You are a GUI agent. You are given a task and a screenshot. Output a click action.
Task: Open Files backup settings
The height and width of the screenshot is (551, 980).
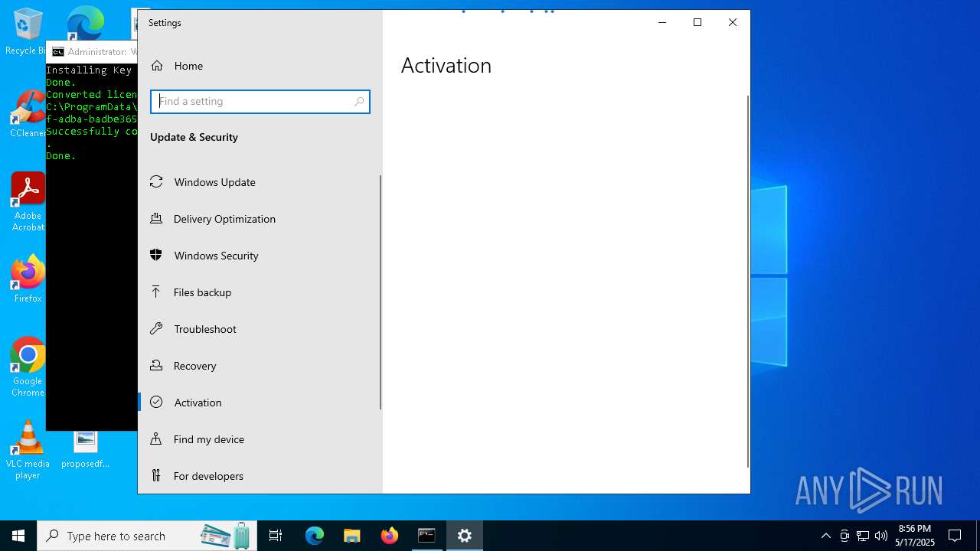(259, 292)
